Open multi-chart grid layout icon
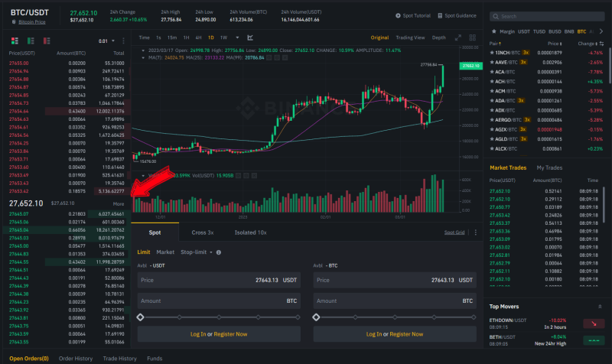This screenshot has width=612, height=364. (472, 37)
